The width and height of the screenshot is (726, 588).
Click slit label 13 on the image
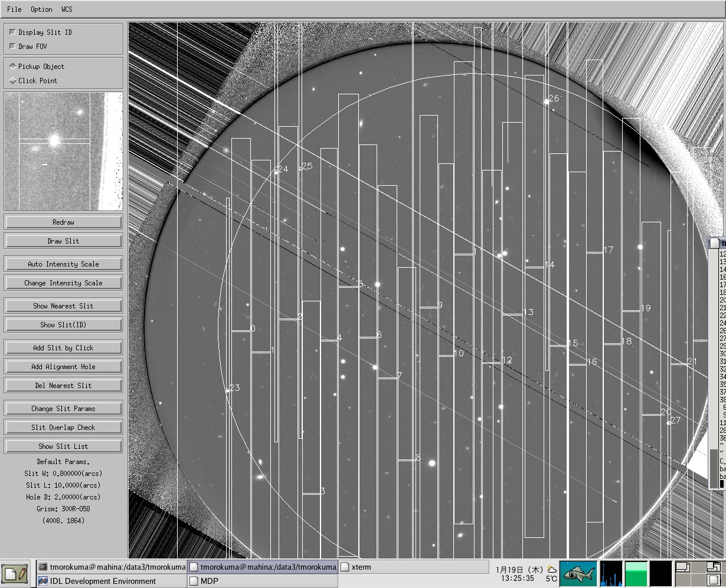[x=528, y=312]
